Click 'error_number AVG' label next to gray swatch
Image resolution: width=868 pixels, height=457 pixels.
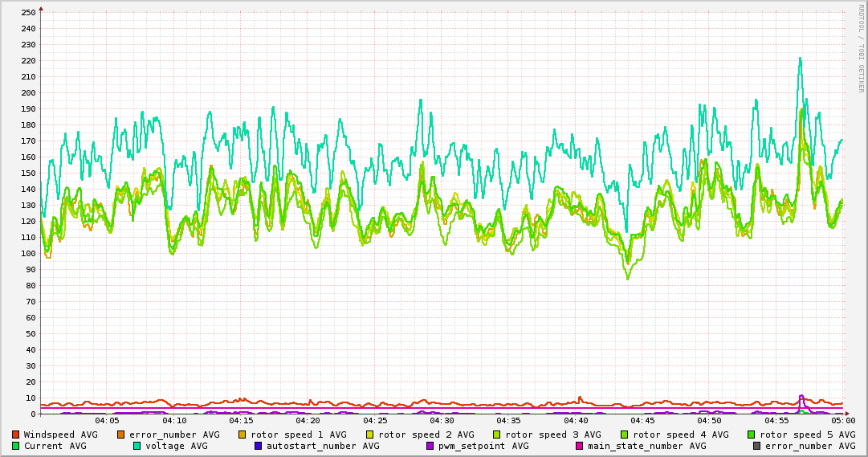[810, 446]
